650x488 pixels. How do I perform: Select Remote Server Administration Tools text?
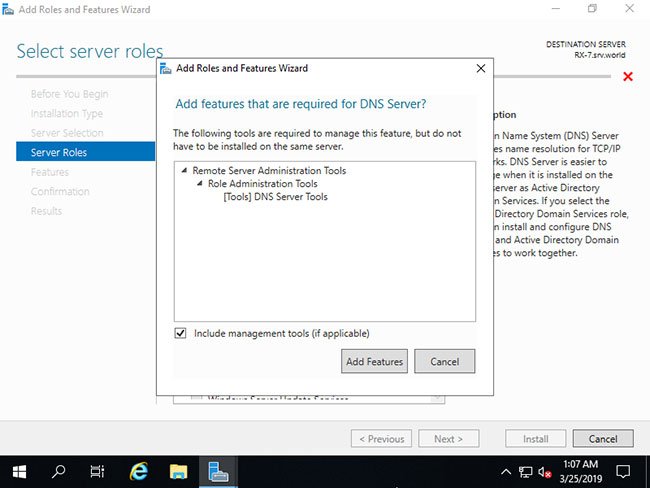269,170
